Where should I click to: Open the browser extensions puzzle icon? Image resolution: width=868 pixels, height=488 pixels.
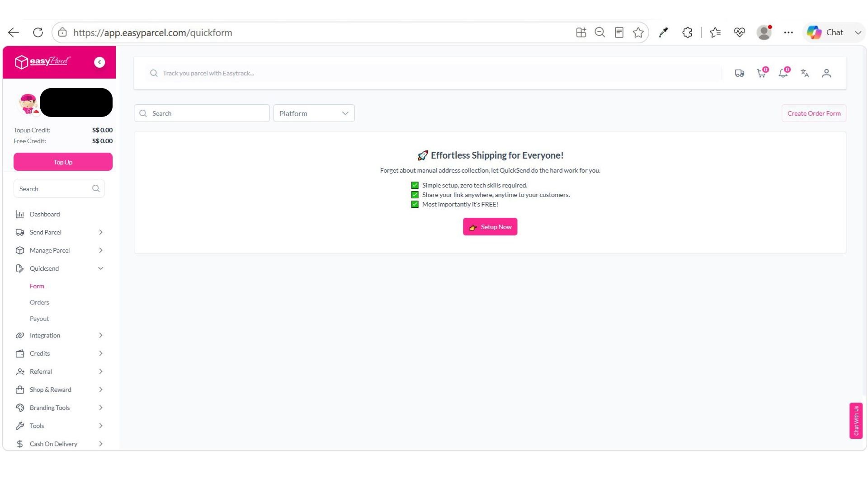pos(687,33)
